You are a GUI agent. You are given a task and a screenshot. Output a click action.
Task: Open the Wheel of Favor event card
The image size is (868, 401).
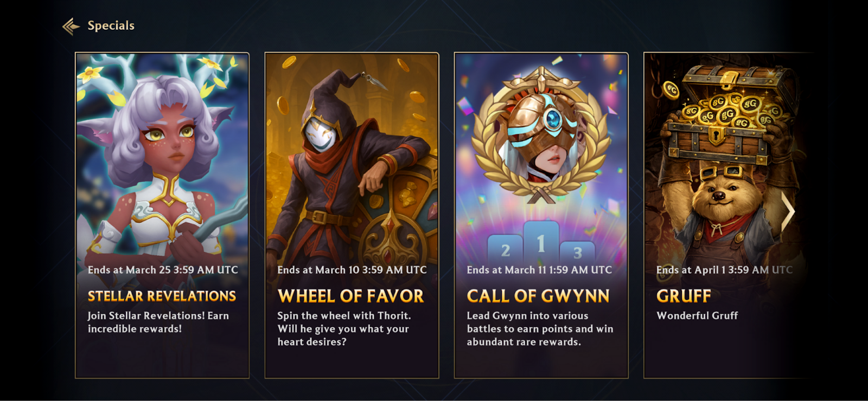pos(352,215)
